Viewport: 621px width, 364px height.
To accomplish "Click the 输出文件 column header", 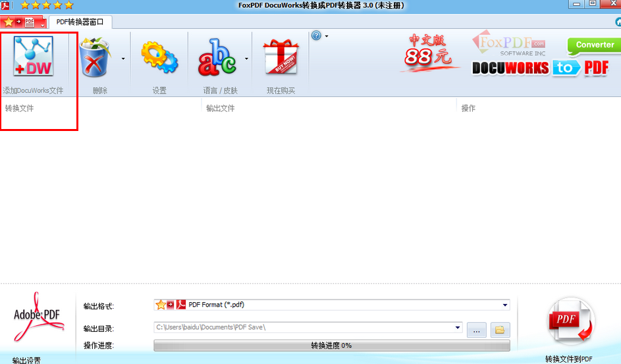I will tap(221, 108).
